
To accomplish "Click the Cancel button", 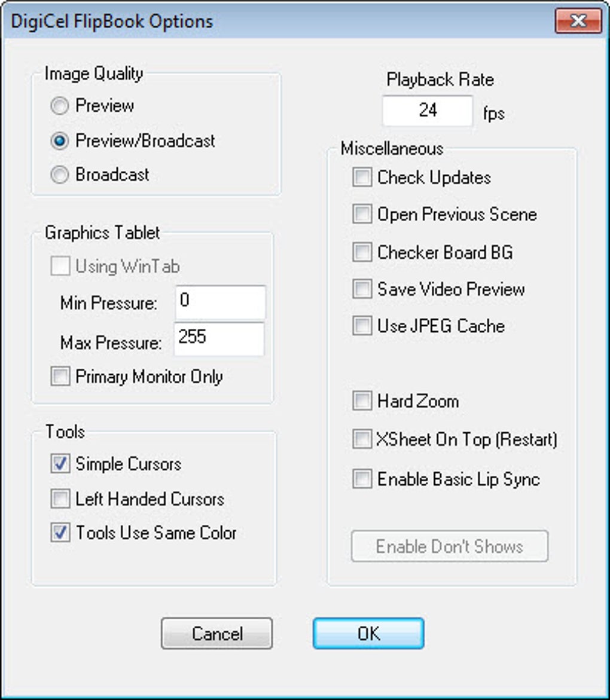I will point(216,633).
